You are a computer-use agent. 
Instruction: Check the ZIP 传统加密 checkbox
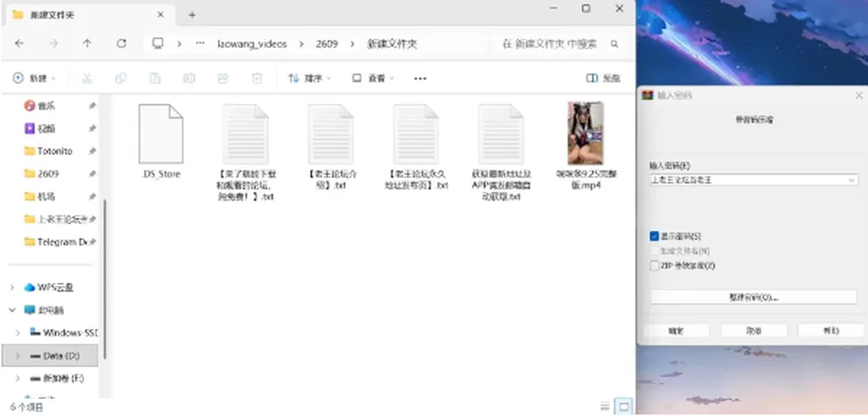(655, 265)
